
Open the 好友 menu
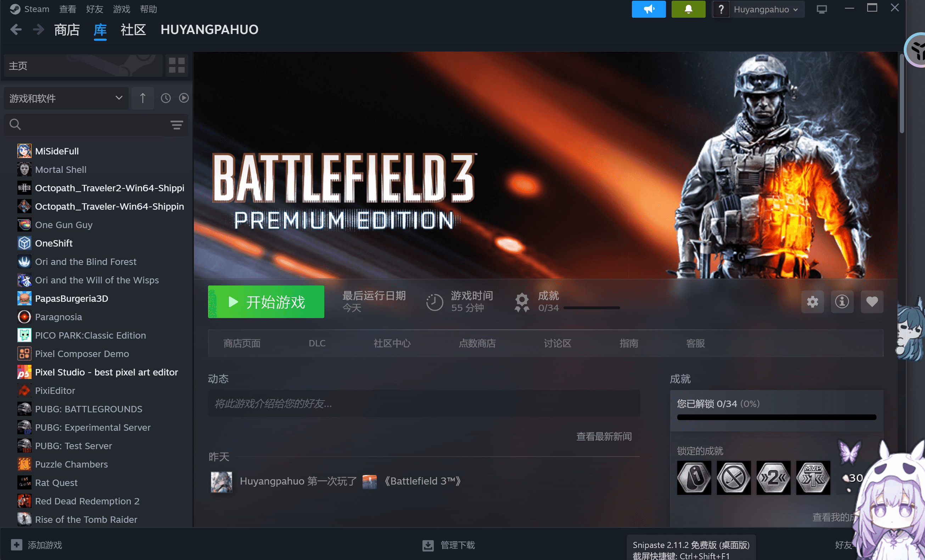coord(94,9)
